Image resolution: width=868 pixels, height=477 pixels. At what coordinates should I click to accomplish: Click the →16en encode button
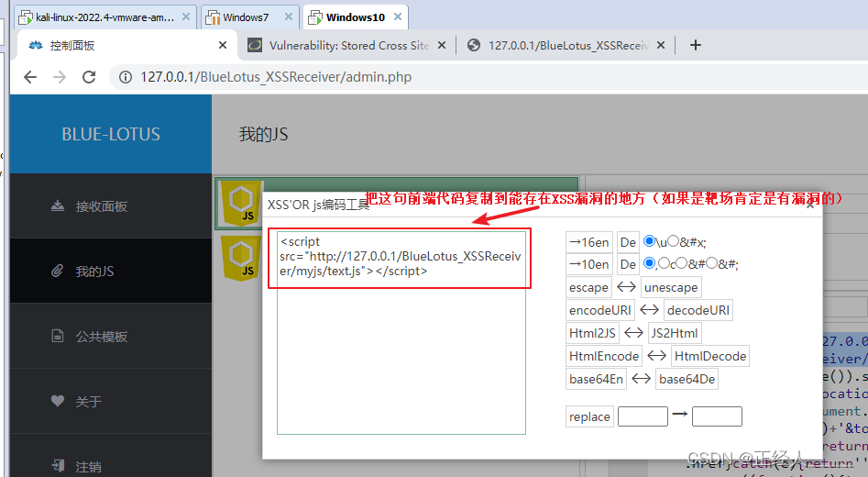pos(589,242)
